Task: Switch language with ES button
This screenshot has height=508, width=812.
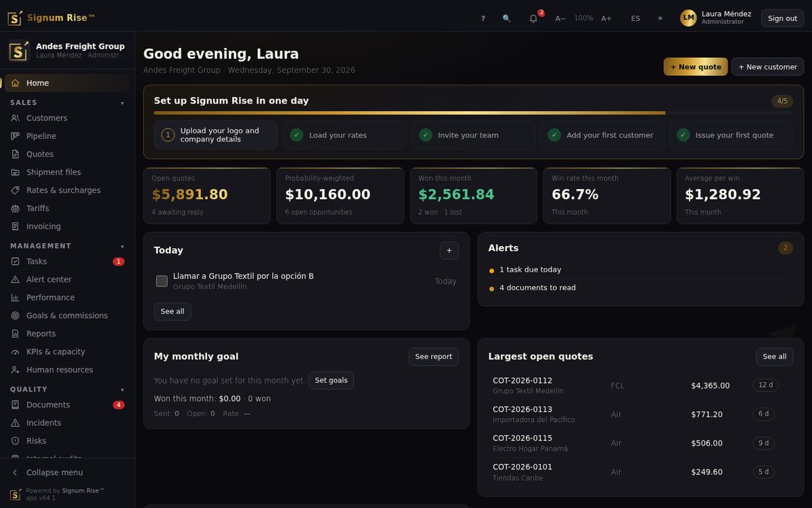Action: tap(635, 18)
